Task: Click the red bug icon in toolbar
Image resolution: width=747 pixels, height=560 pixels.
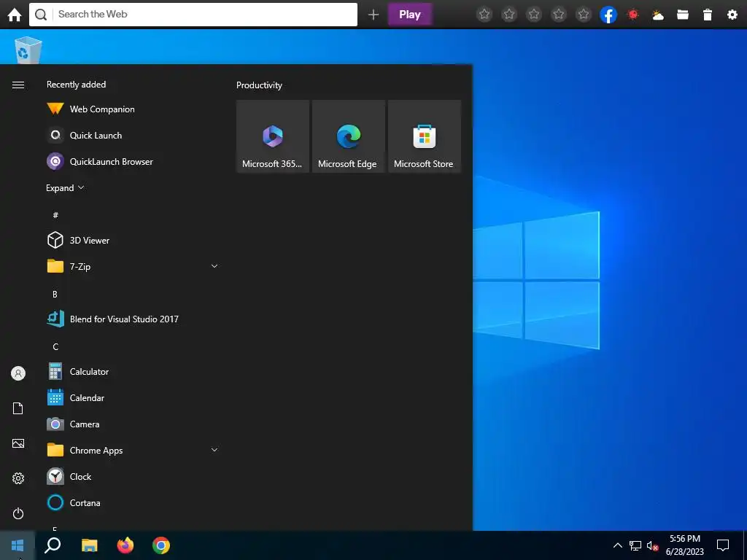Action: [633, 15]
